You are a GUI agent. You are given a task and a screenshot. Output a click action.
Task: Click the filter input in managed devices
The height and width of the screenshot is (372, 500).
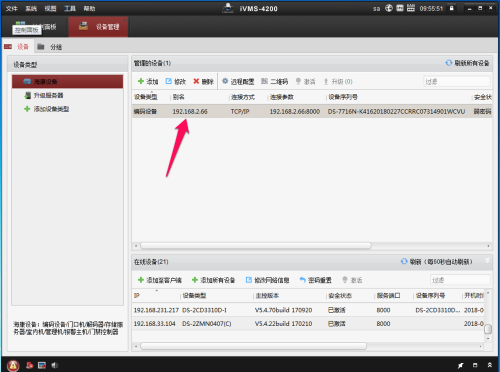coord(457,81)
